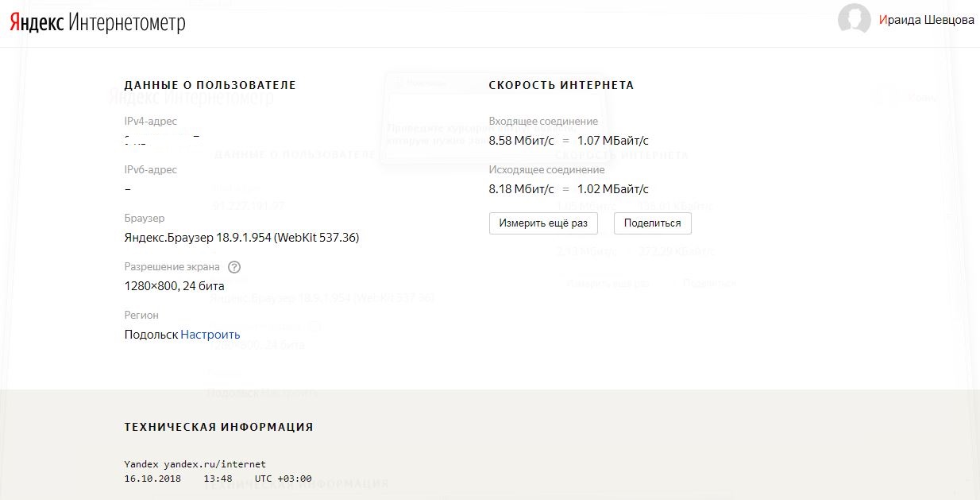Click the 1.07 МБайт/с incoming value

pos(612,141)
